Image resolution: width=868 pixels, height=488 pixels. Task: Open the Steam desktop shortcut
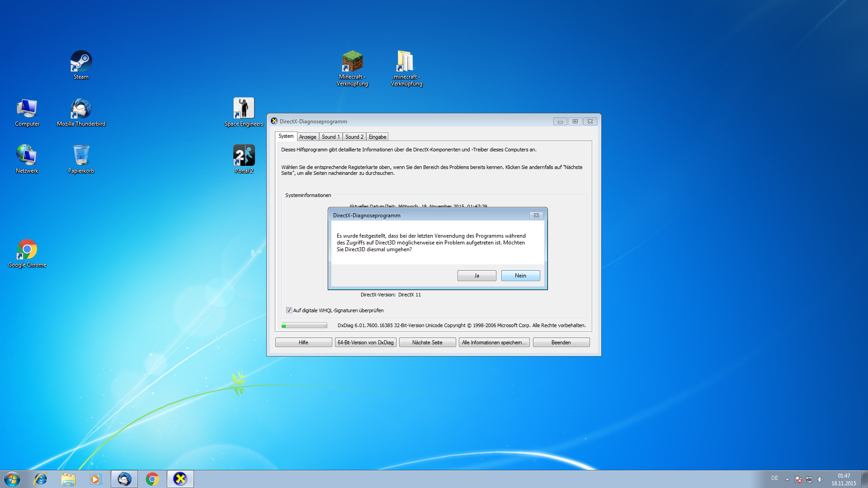81,65
